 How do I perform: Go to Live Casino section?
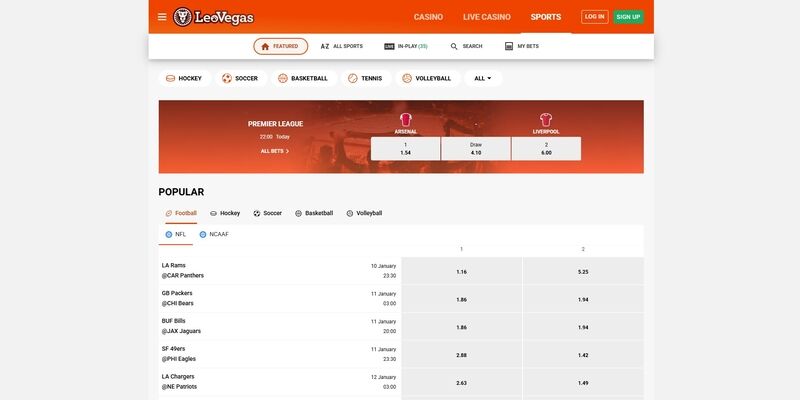487,17
